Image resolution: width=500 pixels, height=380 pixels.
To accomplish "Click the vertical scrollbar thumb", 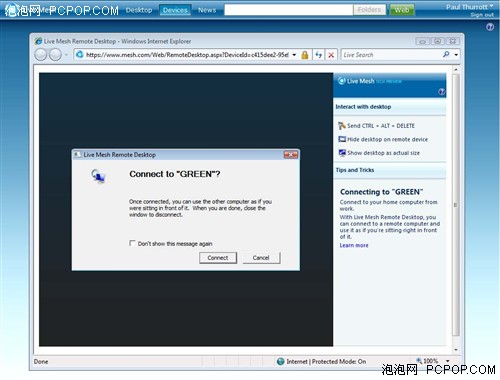I will (x=456, y=205).
